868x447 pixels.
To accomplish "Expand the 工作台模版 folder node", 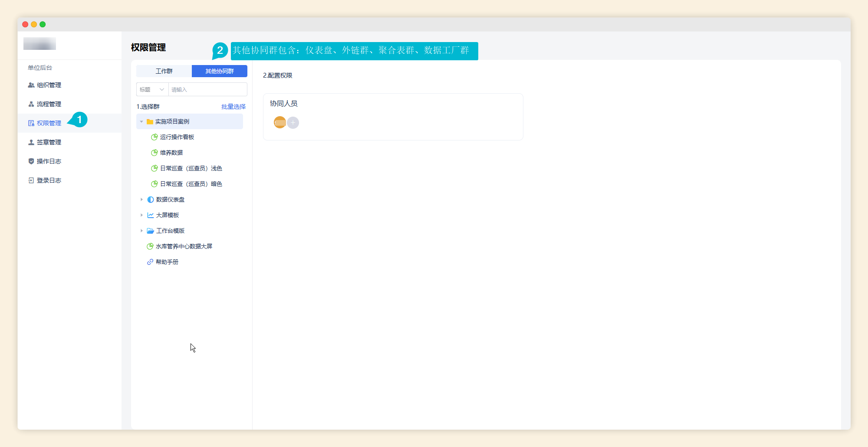I will [141, 231].
